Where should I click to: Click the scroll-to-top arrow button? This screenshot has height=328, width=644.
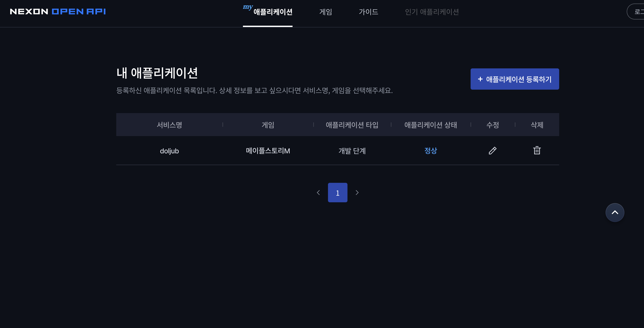point(615,212)
